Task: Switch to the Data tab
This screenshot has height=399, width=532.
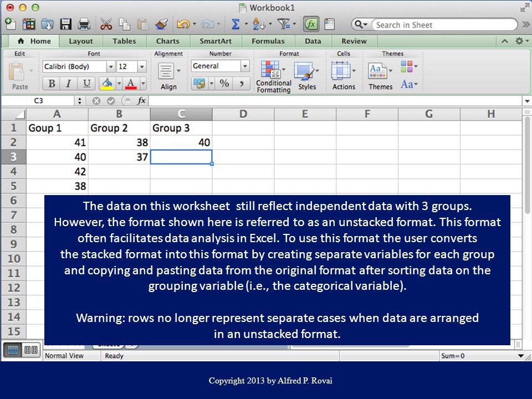Action: coord(313,41)
